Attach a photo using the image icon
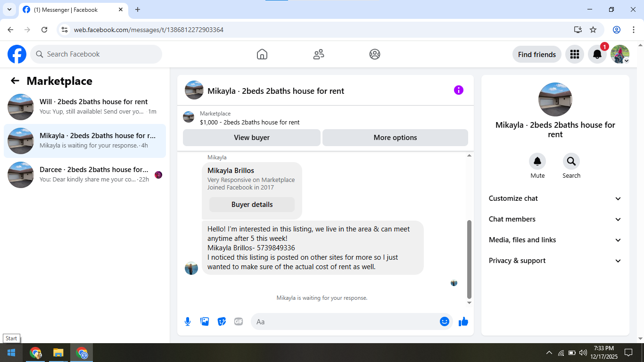The image size is (644, 362). pyautogui.click(x=205, y=321)
